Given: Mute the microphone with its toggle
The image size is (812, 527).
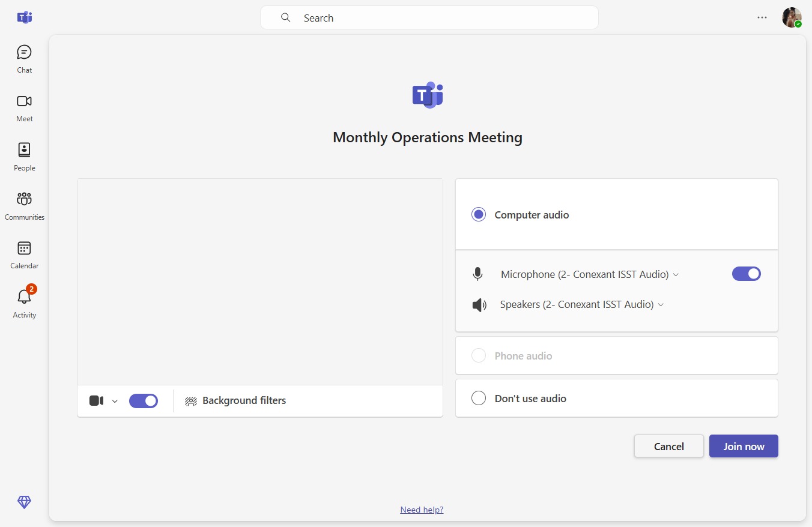Looking at the screenshot, I should click(747, 274).
